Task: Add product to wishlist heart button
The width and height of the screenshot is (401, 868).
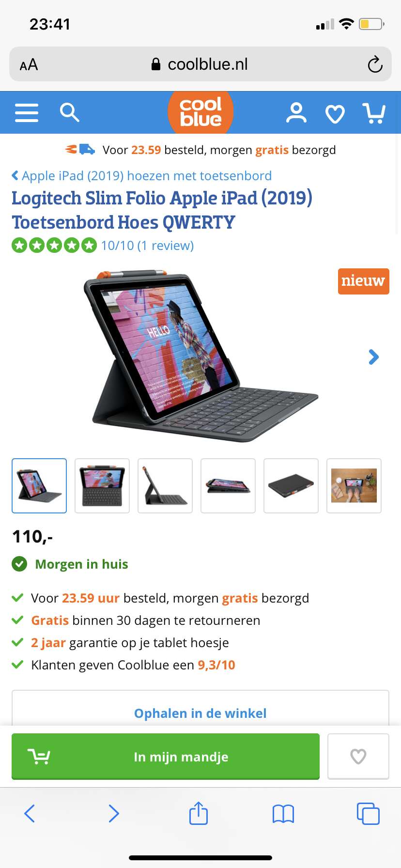Action: [358, 756]
